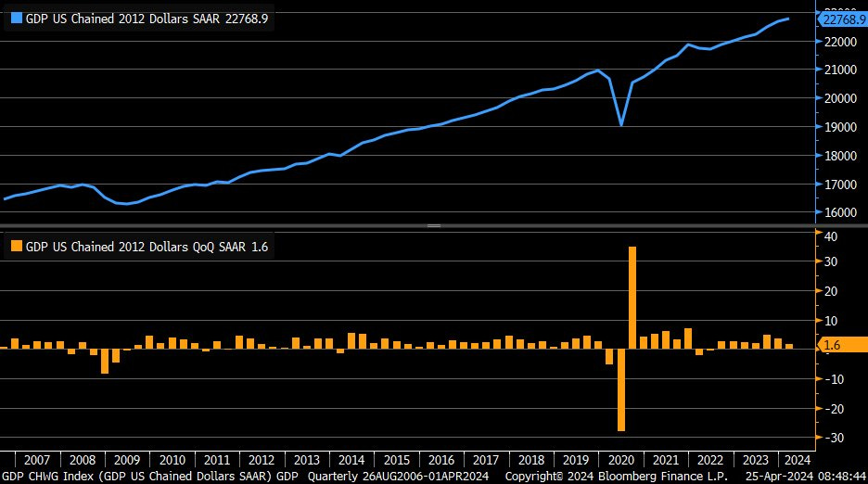Click the orange QoQ SAAR legend swatch

(14, 247)
